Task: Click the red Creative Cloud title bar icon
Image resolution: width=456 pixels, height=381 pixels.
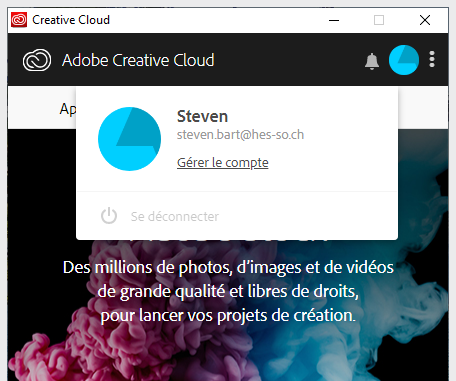Action: [x=19, y=20]
